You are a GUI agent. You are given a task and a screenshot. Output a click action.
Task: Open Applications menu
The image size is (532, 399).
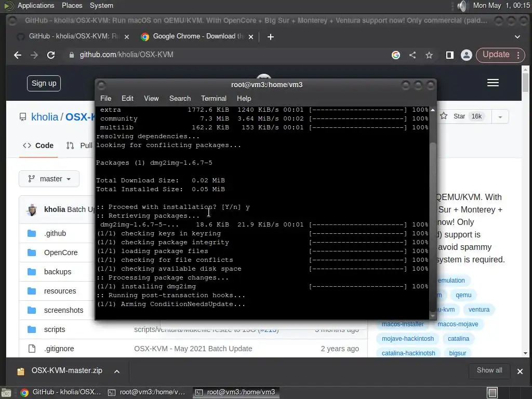pos(36,5)
